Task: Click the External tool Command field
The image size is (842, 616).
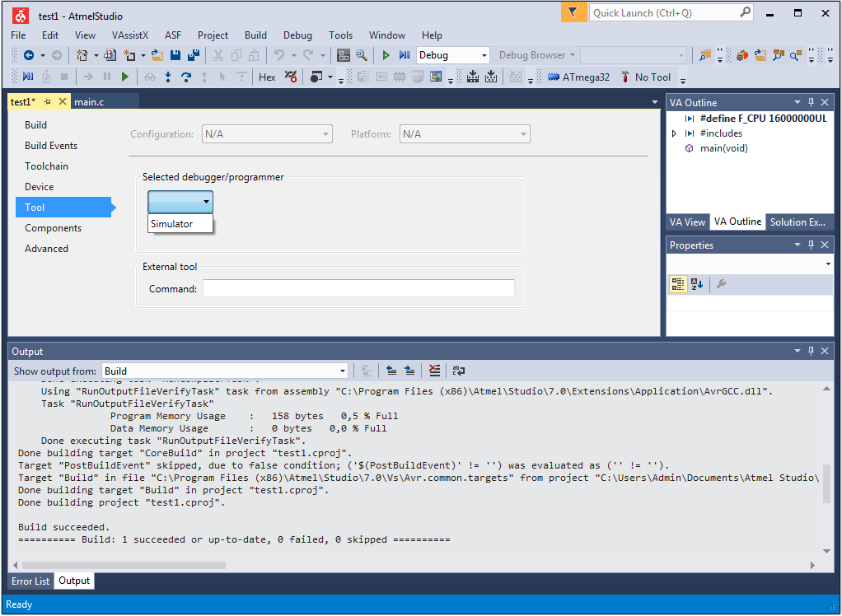Action: 358,289
